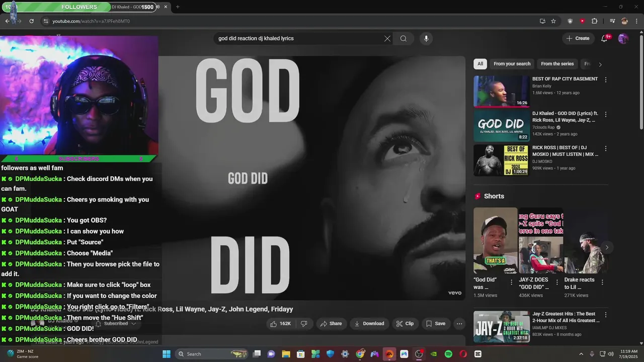Screen dimensions: 644x362
Task: Click the Create button
Action: (x=578, y=38)
